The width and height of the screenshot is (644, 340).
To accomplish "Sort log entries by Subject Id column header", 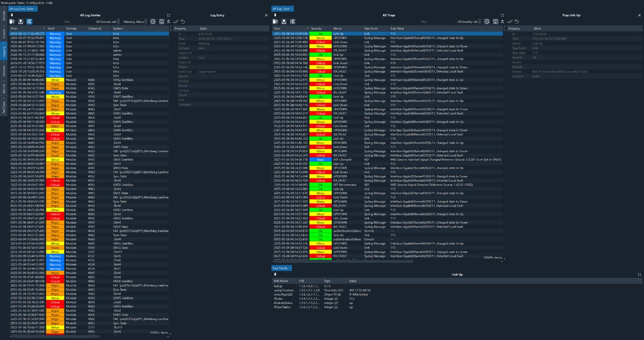I will point(99,28).
